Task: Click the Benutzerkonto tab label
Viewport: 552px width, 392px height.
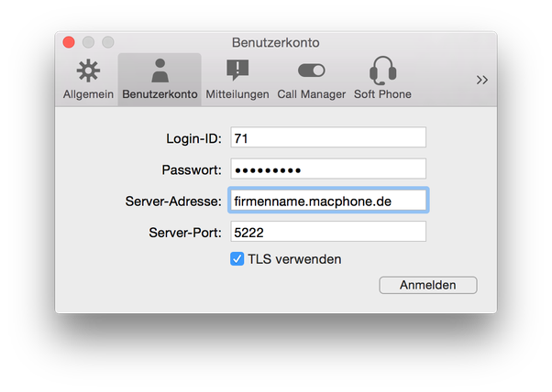Action: click(160, 94)
